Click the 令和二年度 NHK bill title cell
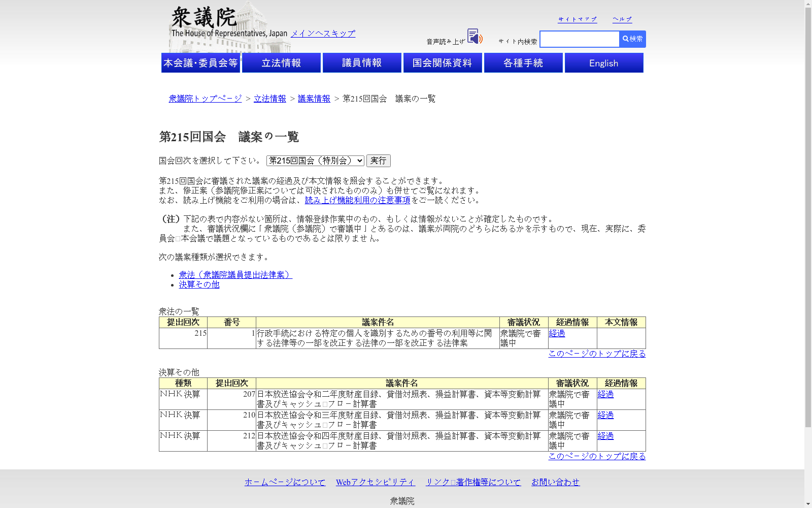This screenshot has width=812, height=508. click(x=402, y=399)
